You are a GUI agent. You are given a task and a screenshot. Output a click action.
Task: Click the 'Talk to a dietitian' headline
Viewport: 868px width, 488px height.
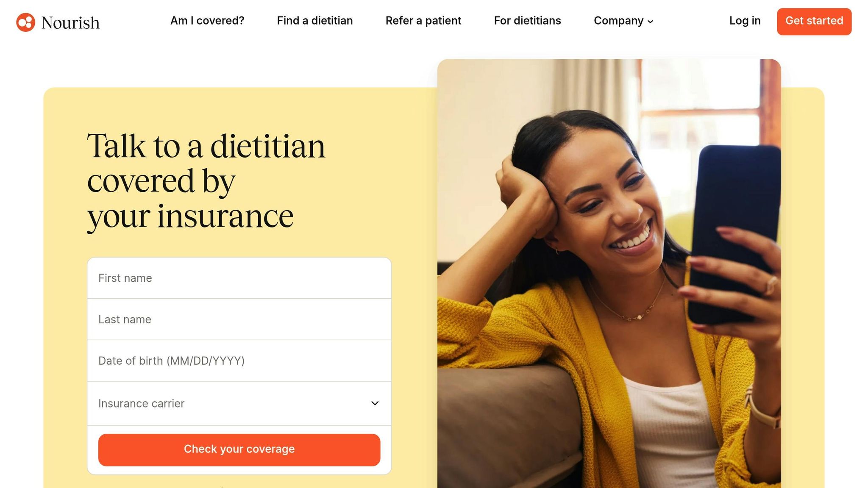206,181
